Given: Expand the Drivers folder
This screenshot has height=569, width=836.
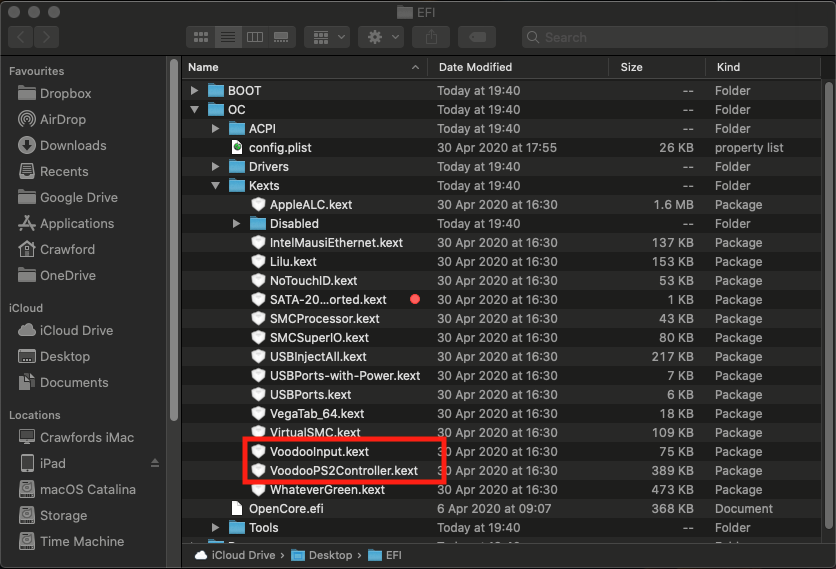Looking at the screenshot, I should coord(215,167).
